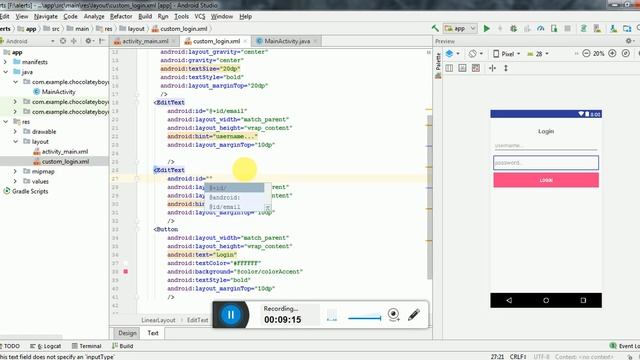640x360 pixels.
Task: Click the password field in preview
Action: click(546, 162)
